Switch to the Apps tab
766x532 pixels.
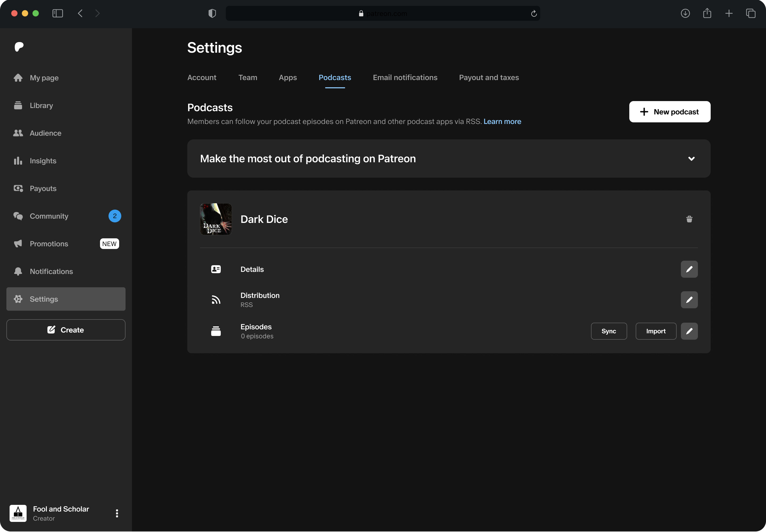[x=288, y=78]
